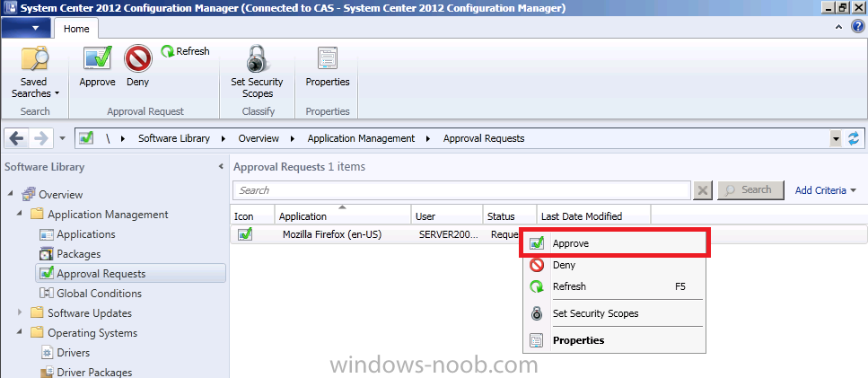
Task: Click Approval Requests in the breadcrumb
Action: pyautogui.click(x=484, y=138)
